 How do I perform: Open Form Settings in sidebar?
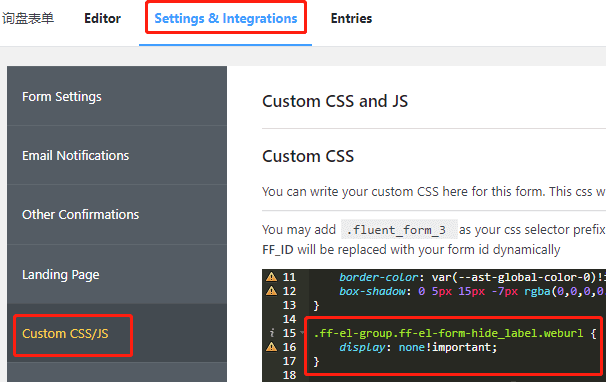pyautogui.click(x=117, y=96)
